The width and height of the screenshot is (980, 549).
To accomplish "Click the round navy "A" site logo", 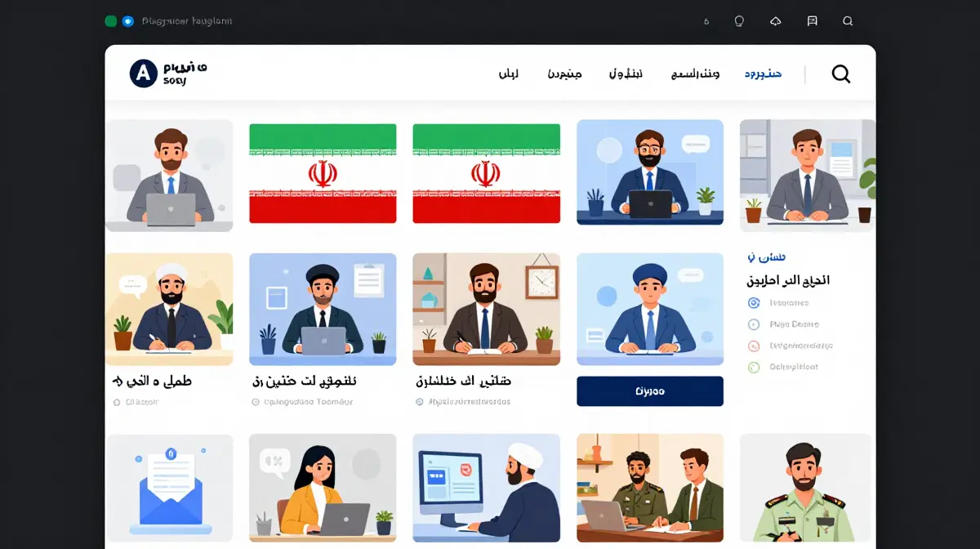I will click(143, 74).
